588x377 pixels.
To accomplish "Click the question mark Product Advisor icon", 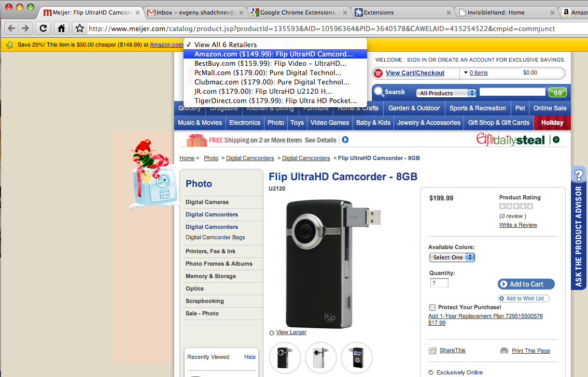I will tap(579, 175).
